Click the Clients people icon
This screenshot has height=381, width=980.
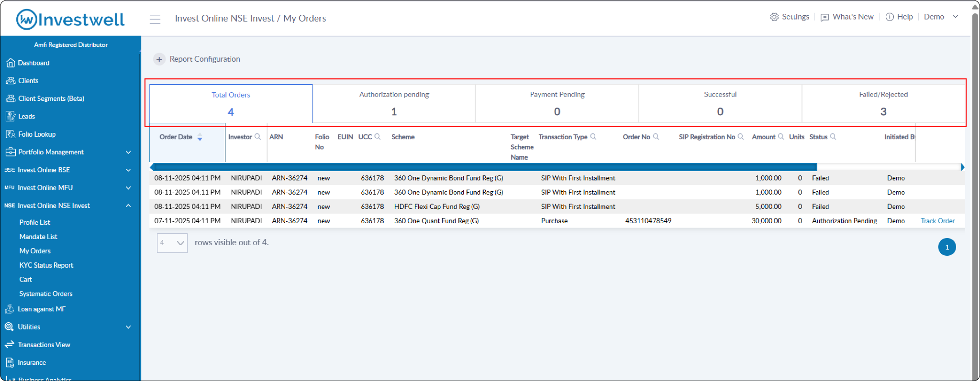[11, 81]
